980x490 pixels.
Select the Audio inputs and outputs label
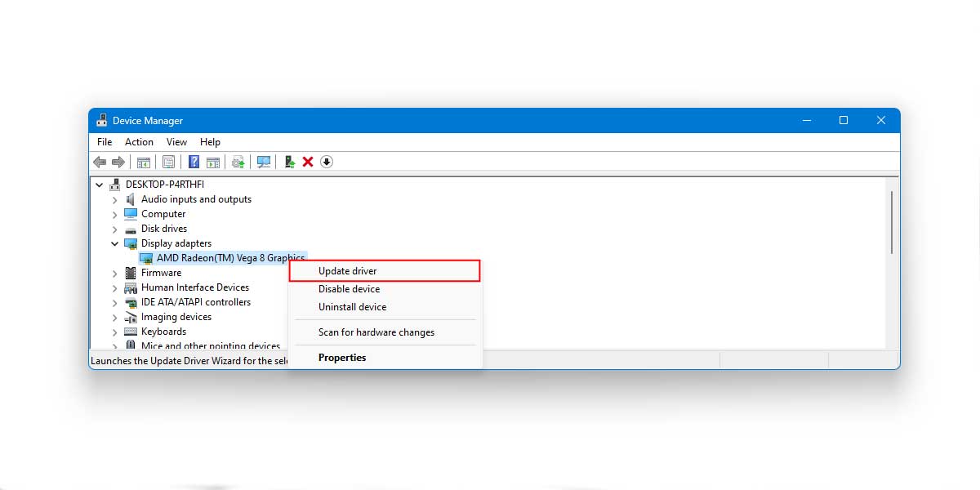pos(196,199)
